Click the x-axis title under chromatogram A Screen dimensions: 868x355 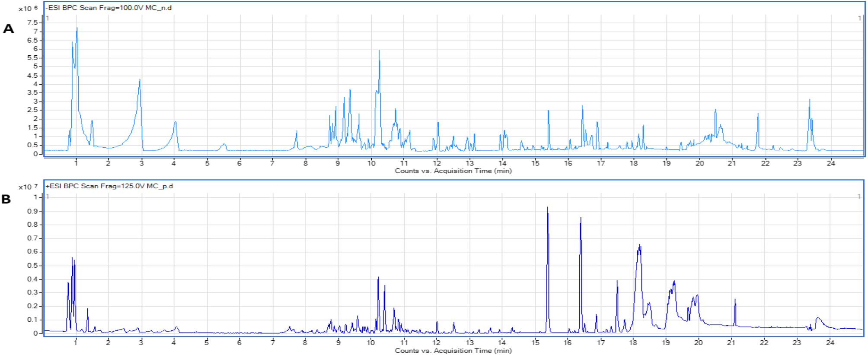click(x=453, y=171)
